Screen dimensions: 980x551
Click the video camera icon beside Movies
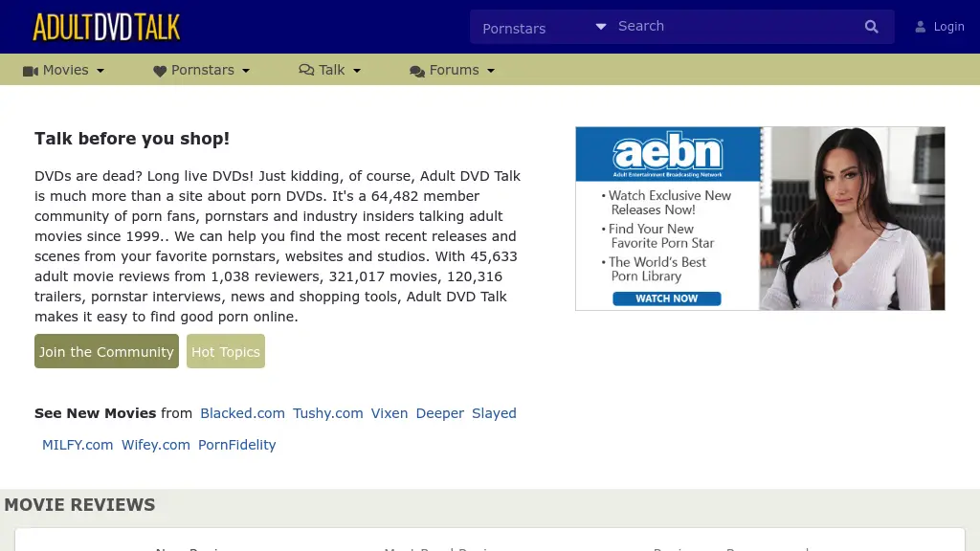pos(31,71)
